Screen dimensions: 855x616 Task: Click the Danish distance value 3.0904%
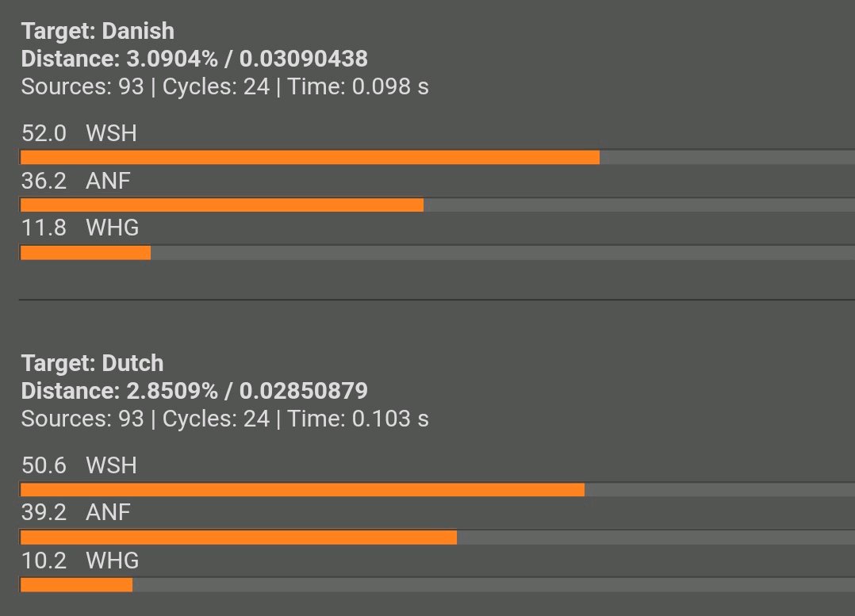pyautogui.click(x=172, y=59)
